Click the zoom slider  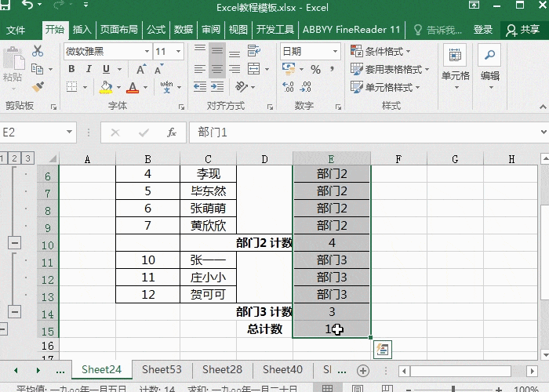tap(453, 389)
